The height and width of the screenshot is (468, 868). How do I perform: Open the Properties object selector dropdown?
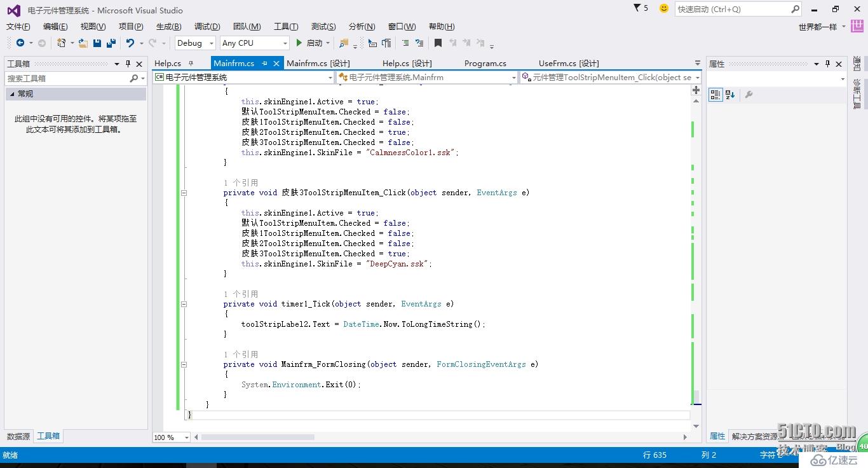coord(843,79)
